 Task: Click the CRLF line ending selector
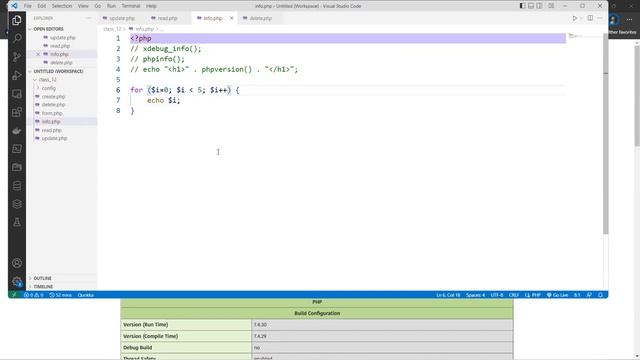pos(514,295)
